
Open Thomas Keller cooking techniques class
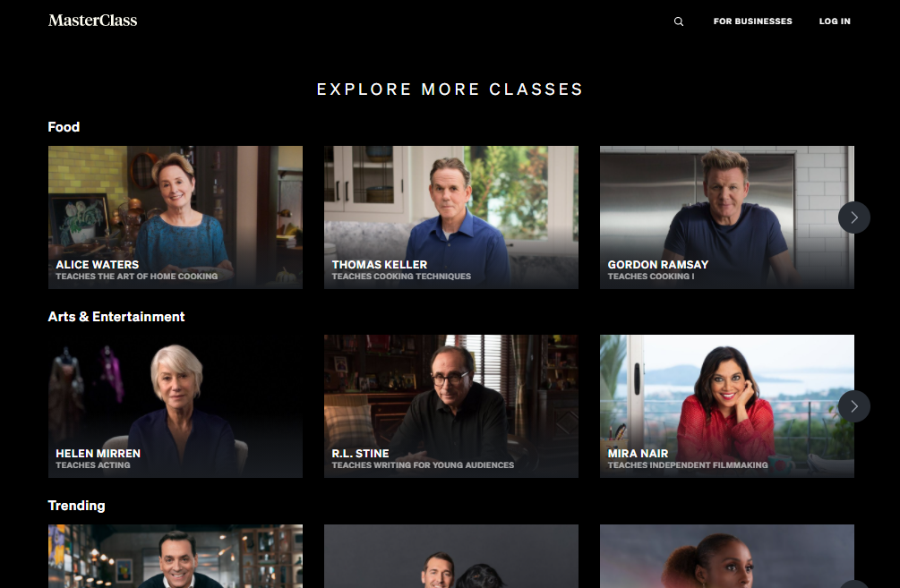[x=451, y=217]
